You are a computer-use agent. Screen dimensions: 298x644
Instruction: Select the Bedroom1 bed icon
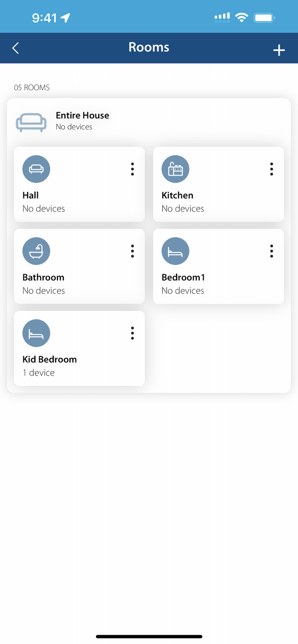(x=175, y=251)
